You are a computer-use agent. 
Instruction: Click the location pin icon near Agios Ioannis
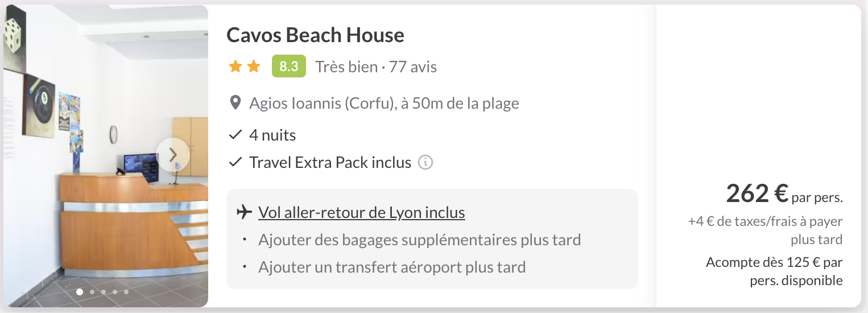coord(235,104)
